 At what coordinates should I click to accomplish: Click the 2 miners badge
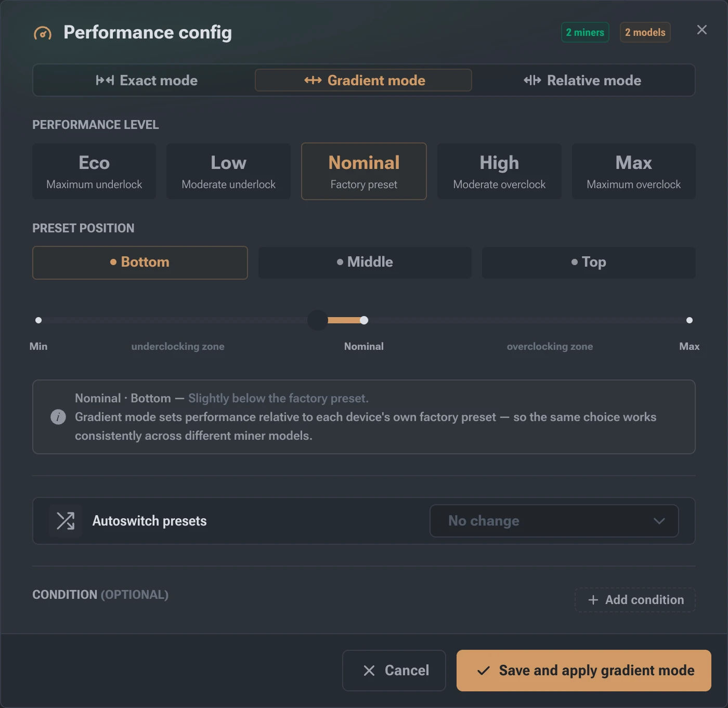(x=585, y=32)
